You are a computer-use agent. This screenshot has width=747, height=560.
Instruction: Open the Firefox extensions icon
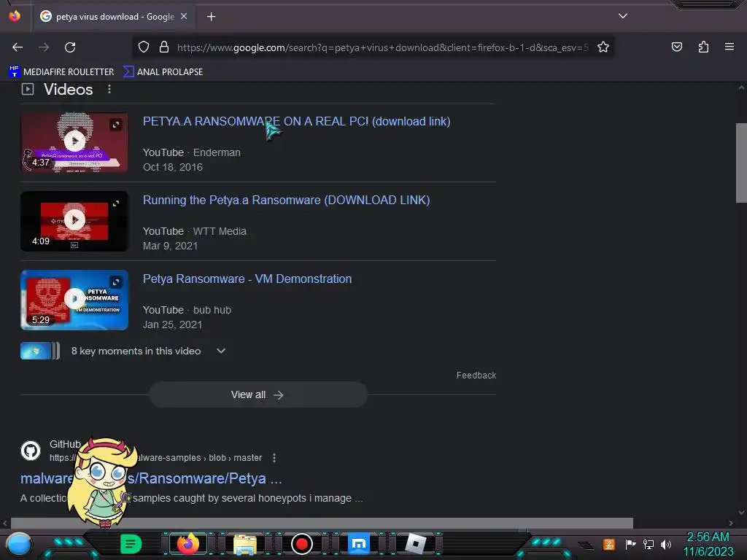pyautogui.click(x=703, y=47)
